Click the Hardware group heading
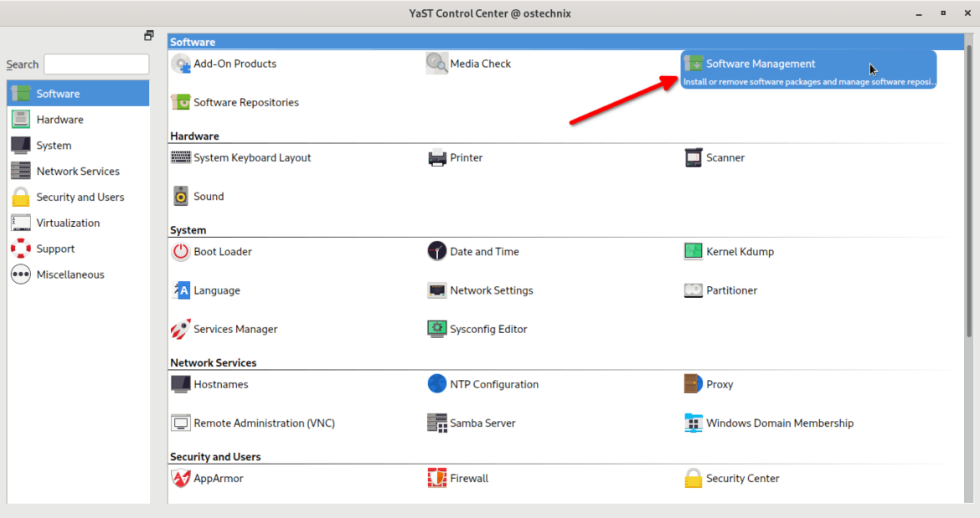 pyautogui.click(x=194, y=136)
